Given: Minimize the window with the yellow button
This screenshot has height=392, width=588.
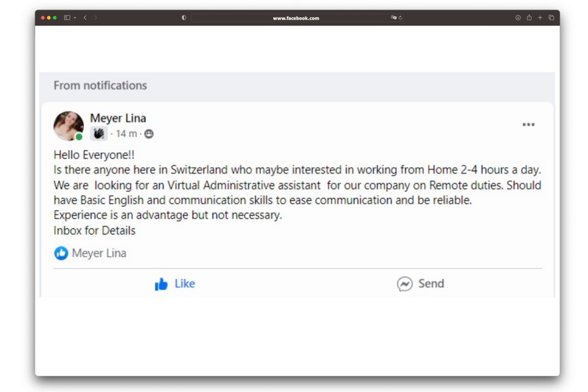Looking at the screenshot, I should coord(49,18).
